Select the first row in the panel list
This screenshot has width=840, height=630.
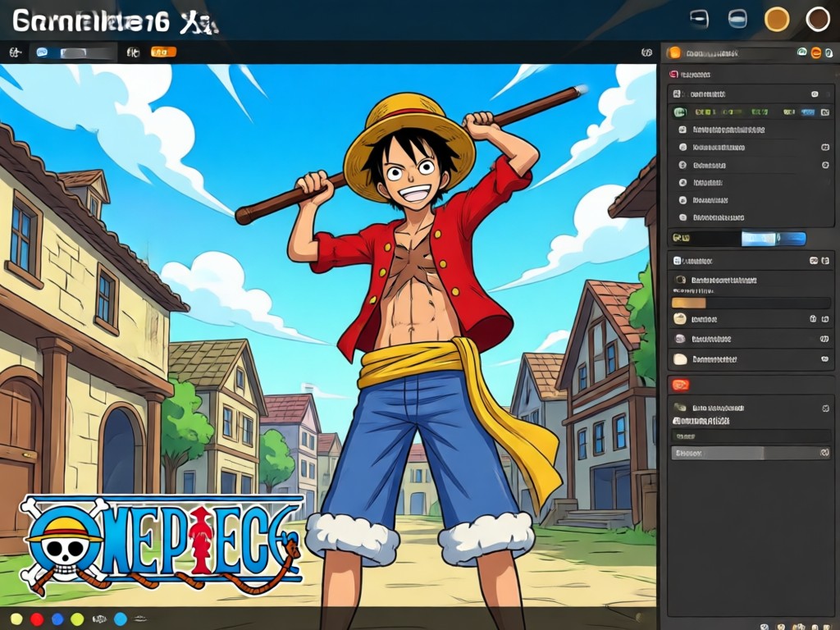click(x=751, y=130)
